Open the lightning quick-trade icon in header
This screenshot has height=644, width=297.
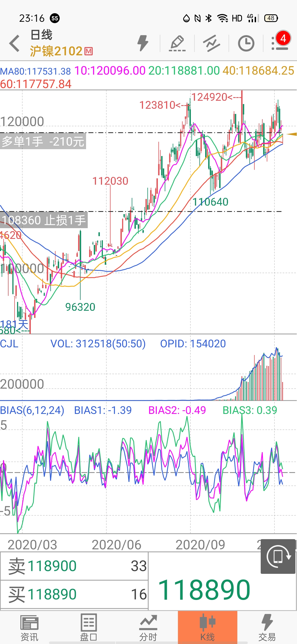(x=143, y=43)
